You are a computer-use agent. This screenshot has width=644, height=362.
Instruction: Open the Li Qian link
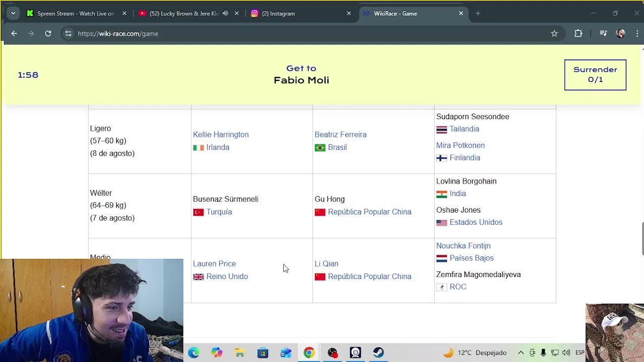click(x=327, y=264)
